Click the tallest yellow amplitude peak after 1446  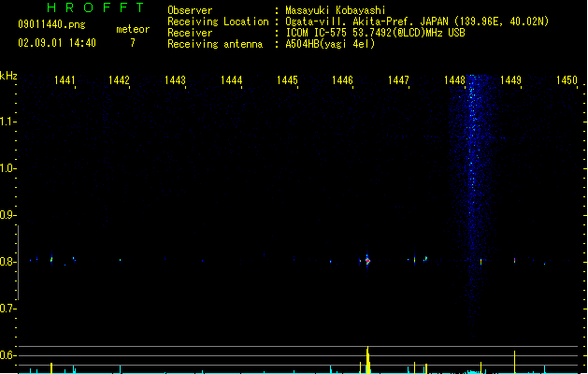coord(368,360)
